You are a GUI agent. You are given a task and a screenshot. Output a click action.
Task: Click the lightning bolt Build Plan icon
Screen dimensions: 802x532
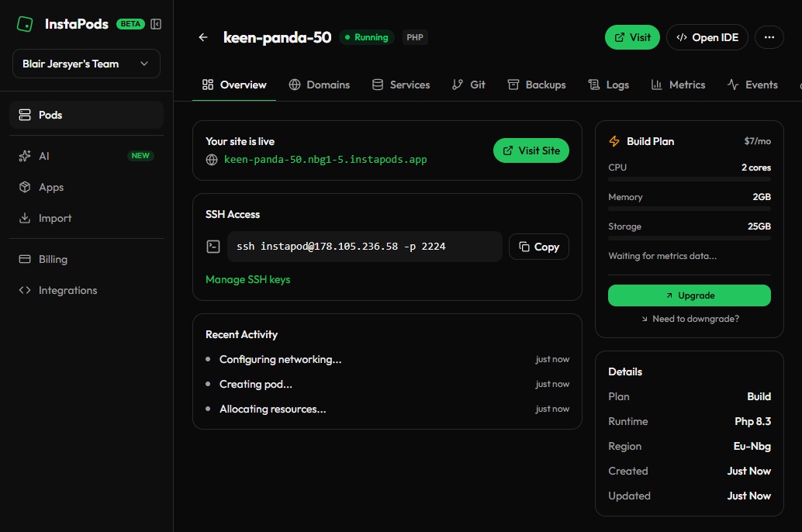tap(614, 141)
